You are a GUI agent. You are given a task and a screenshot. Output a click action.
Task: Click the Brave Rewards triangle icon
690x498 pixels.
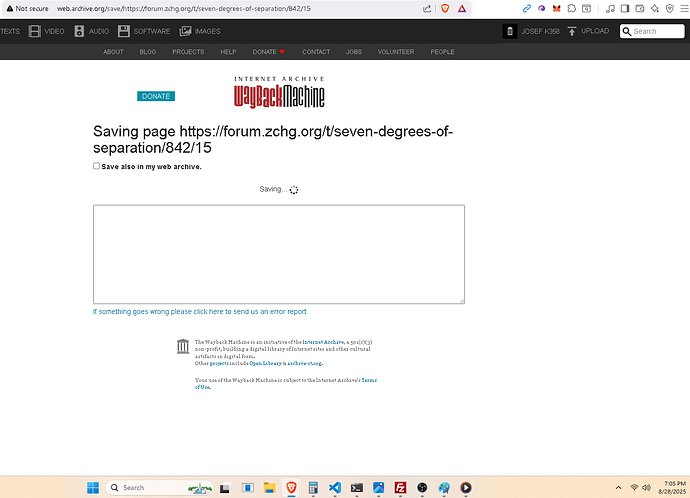click(x=462, y=9)
